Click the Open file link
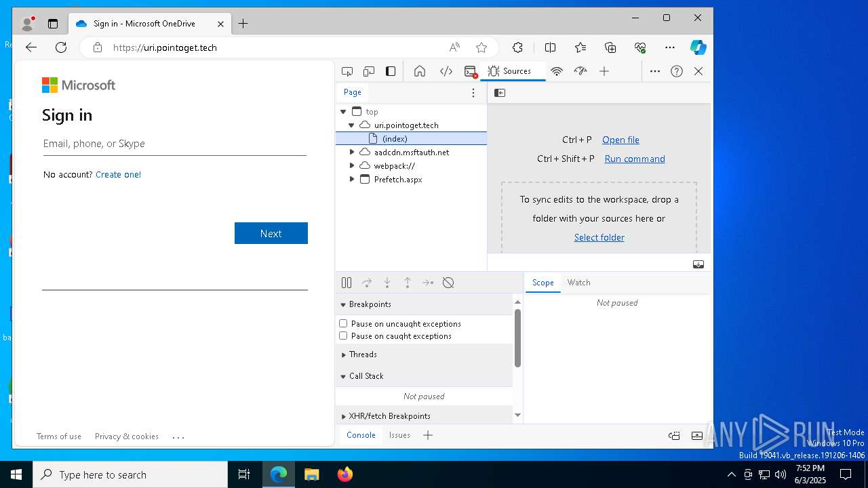This screenshot has width=868, height=488. tap(620, 140)
